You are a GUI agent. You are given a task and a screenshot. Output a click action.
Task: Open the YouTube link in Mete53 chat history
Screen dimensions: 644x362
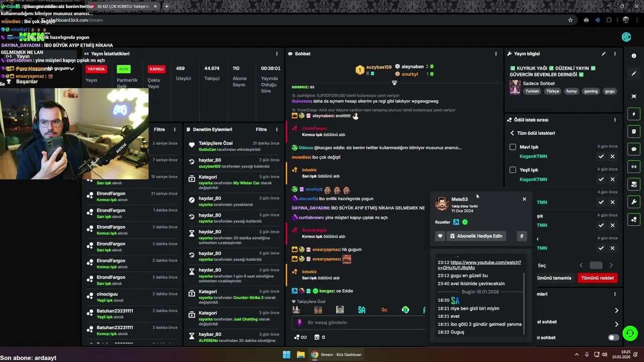479,265
